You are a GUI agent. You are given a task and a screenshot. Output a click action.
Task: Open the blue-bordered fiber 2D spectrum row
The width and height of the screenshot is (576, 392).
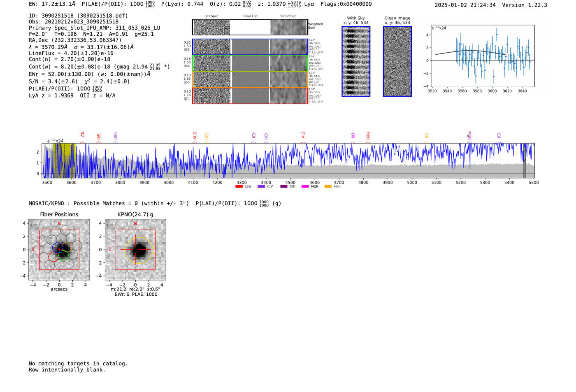[250, 47]
